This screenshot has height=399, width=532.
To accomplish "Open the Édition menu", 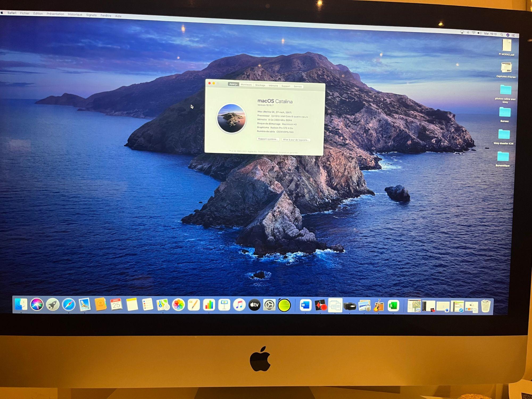I will click(x=38, y=13).
